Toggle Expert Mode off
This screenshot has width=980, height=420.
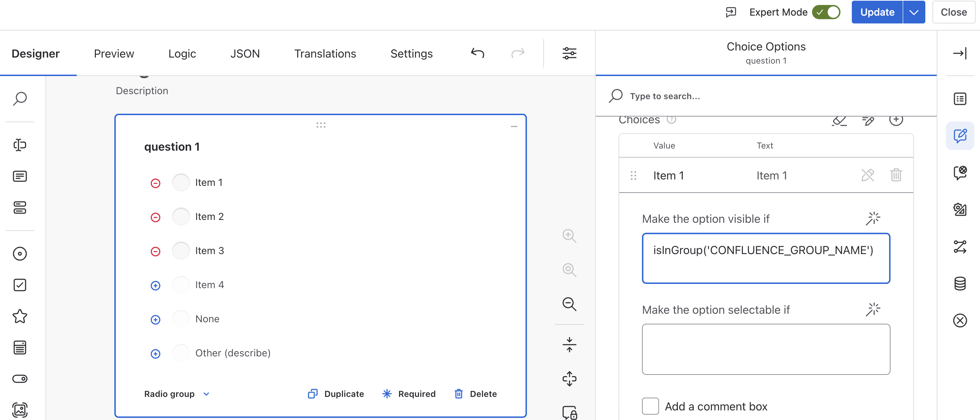coord(826,12)
